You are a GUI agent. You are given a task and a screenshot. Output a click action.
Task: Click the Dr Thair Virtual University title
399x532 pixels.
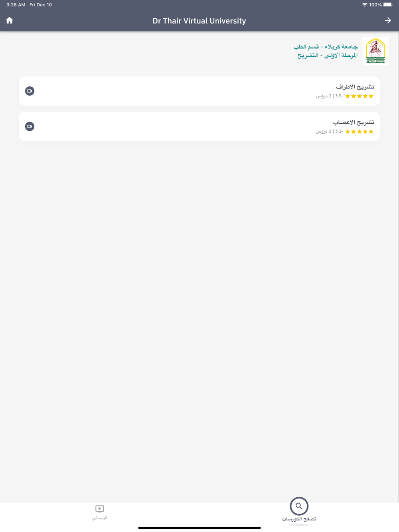199,21
